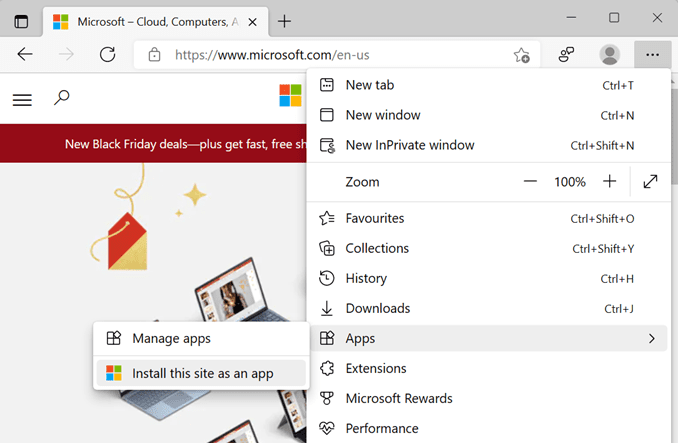Open Collections from the menu
This screenshot has height=443, width=678.
pos(489,249)
